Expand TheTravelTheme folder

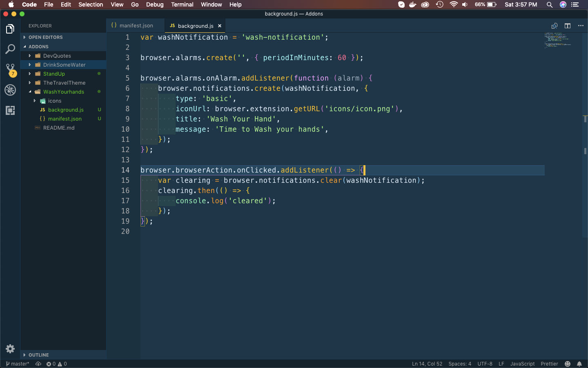[x=63, y=83]
